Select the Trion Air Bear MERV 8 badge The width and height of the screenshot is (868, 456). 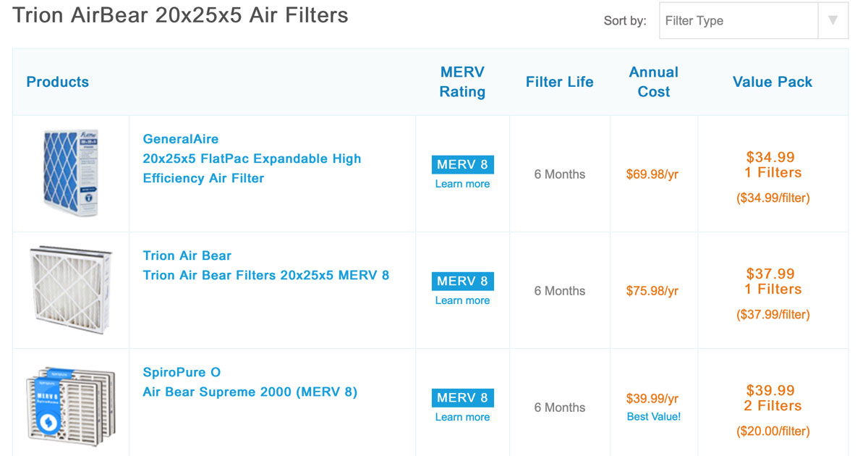click(462, 281)
